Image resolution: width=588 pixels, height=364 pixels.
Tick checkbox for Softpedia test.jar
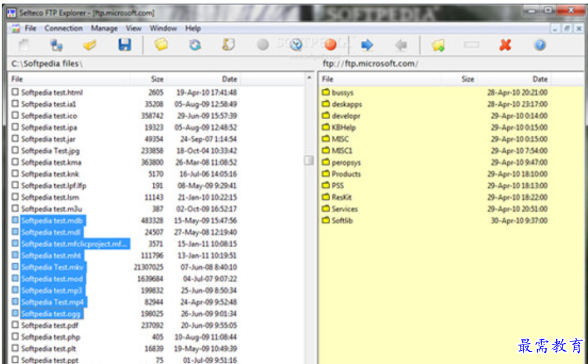[x=15, y=139]
